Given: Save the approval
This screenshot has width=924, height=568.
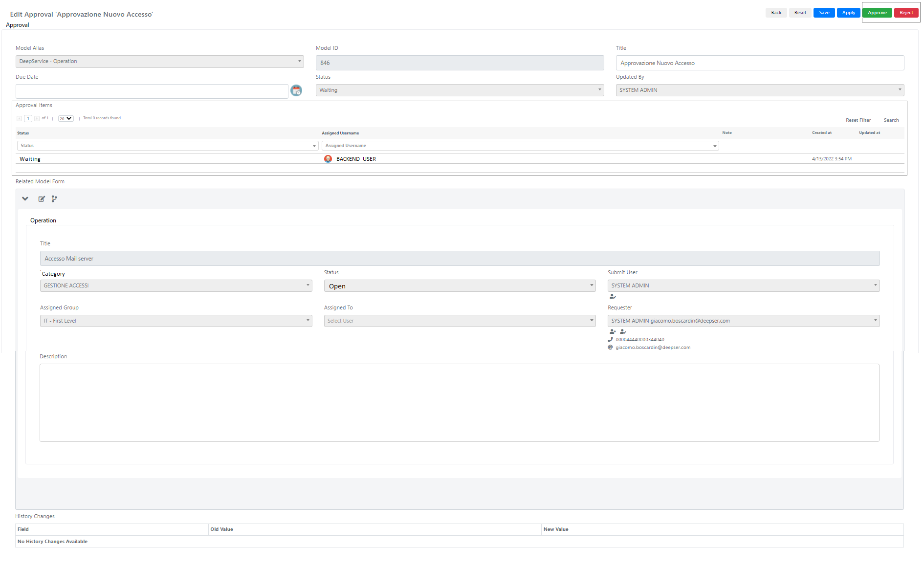Looking at the screenshot, I should [824, 13].
